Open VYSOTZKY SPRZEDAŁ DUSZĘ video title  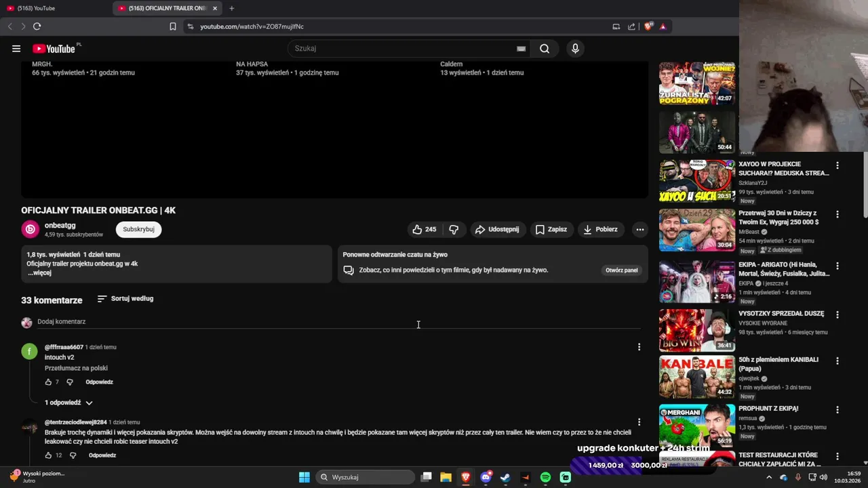[781, 314]
